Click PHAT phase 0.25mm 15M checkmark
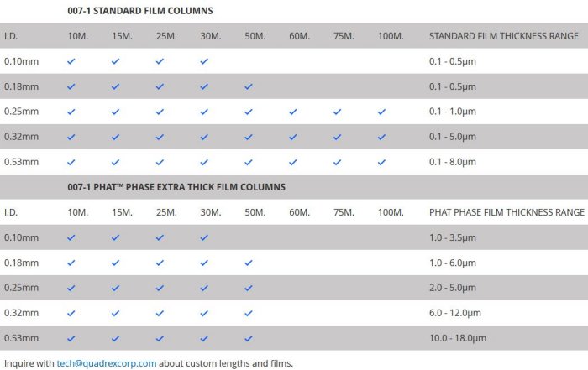The image size is (588, 370). [115, 288]
